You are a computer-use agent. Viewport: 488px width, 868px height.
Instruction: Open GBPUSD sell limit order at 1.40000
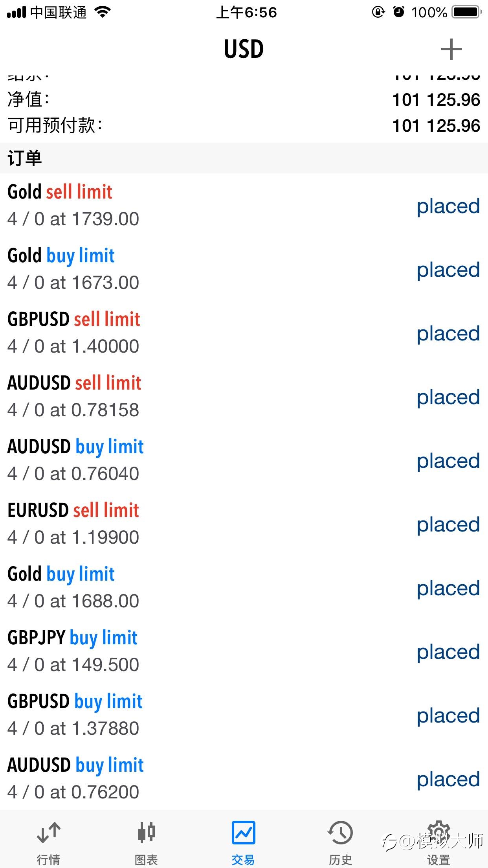coord(244,333)
